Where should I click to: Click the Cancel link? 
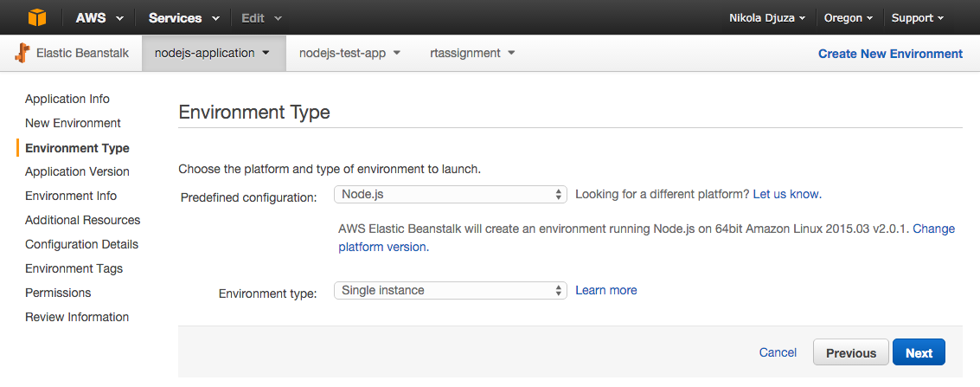[778, 352]
